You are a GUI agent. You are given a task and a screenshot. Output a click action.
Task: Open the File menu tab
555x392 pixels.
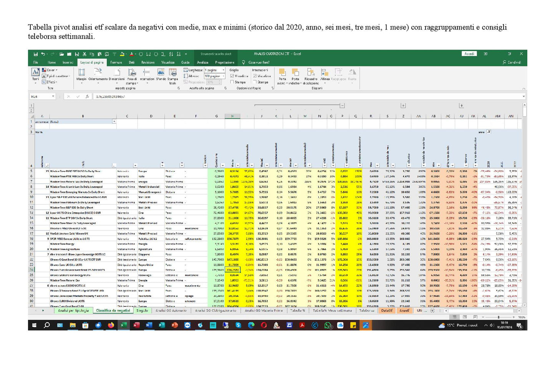36,62
